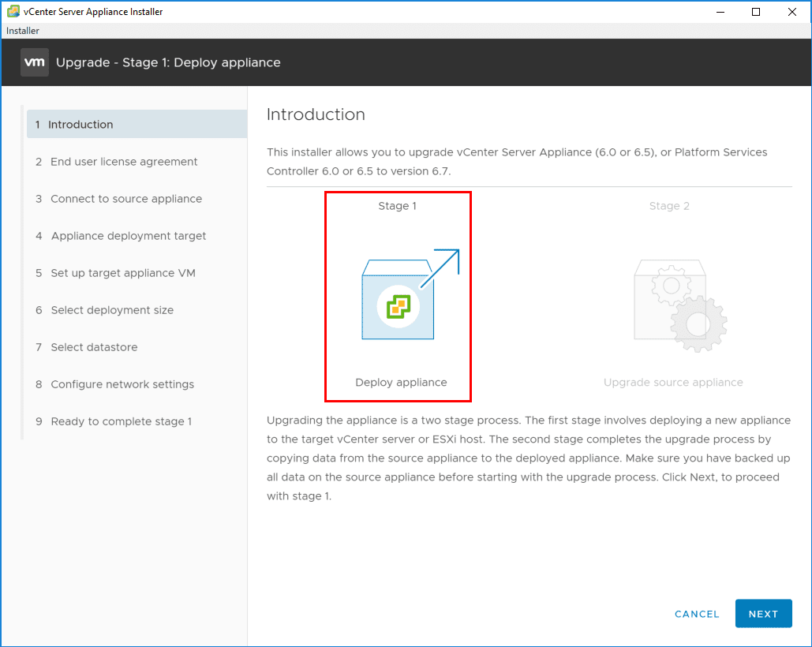Click the Stage 1 Deploy appliance box icon
812x647 pixels.
[410, 294]
